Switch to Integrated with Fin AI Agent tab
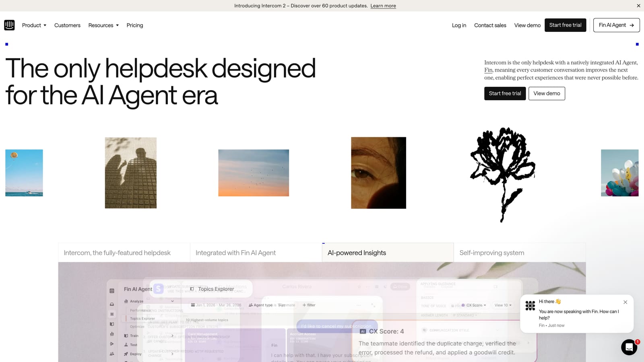Screen dimensions: 644x362 [256, 253]
